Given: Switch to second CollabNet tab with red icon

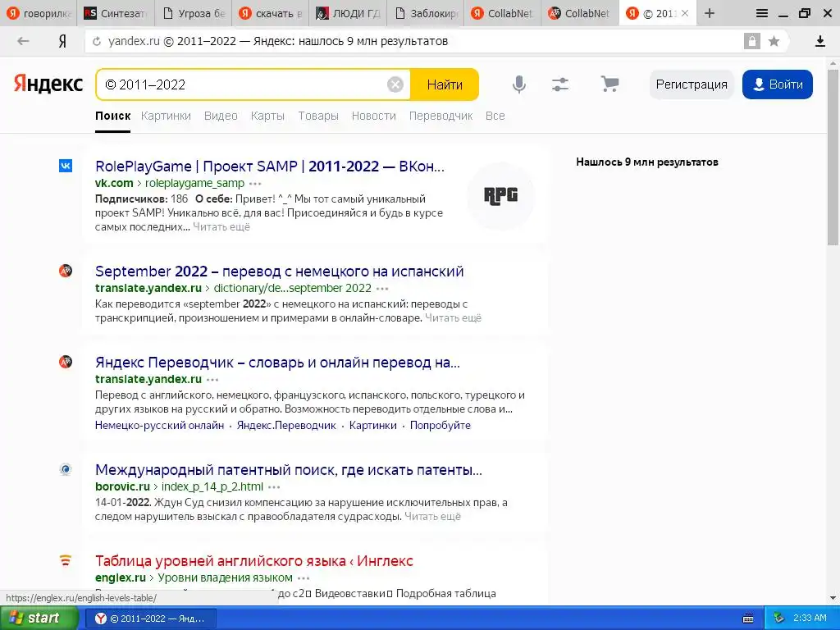Looking at the screenshot, I should coord(580,13).
